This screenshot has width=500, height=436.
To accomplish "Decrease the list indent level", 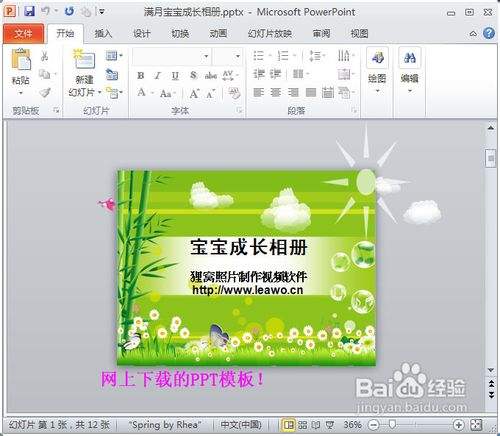I will 259,74.
